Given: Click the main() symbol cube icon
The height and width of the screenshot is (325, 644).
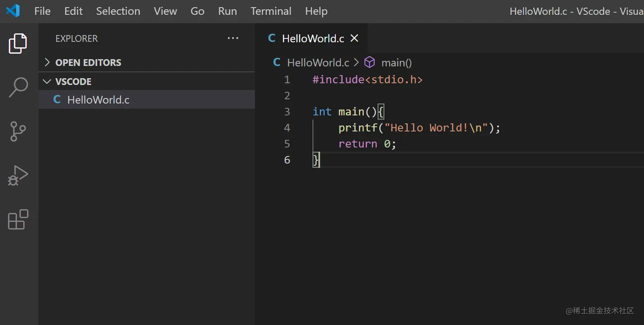Looking at the screenshot, I should [x=369, y=63].
